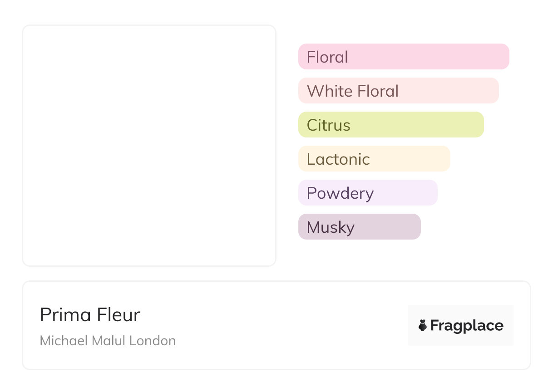
Task: Click the empty perfume image placeholder
Action: 149,145
